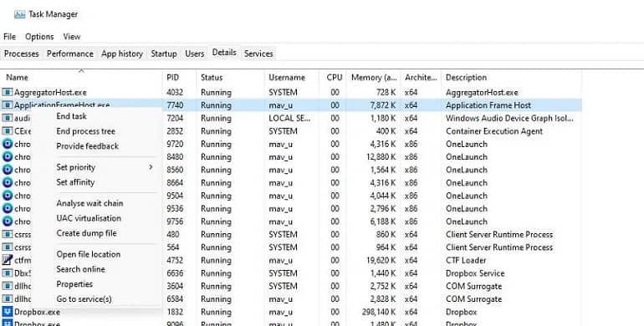Image resolution: width=644 pixels, height=326 pixels.
Task: Open the View menu
Action: point(71,37)
